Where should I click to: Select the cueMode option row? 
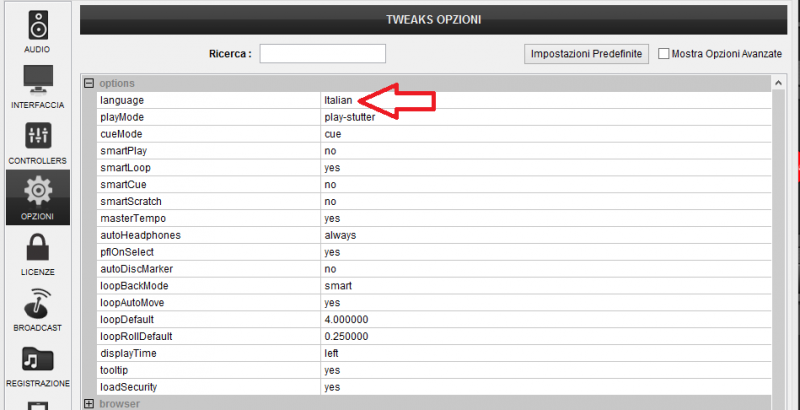coord(434,134)
